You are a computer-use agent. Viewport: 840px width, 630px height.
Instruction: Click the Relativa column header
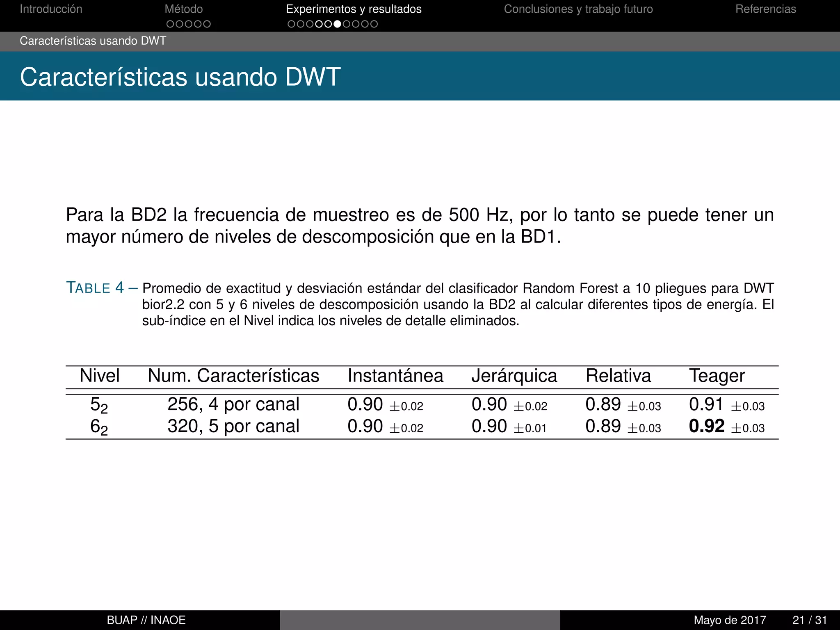coord(618,376)
